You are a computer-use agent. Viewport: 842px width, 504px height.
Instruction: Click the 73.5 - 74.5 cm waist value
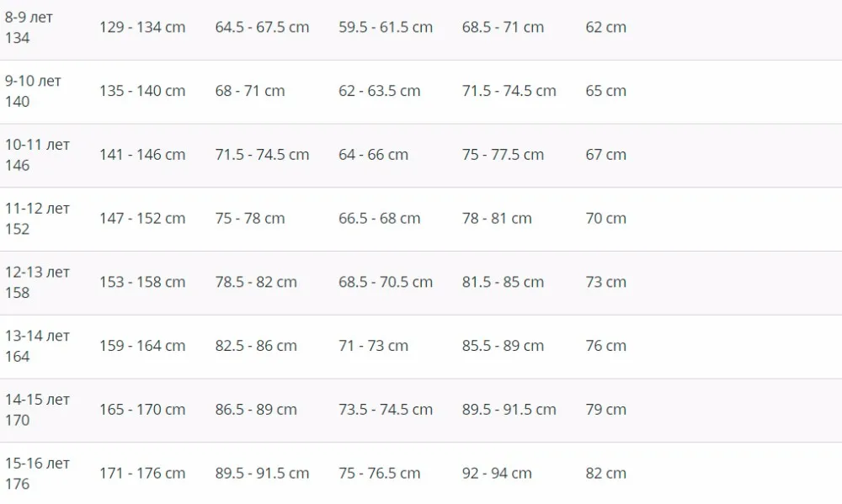tap(386, 410)
